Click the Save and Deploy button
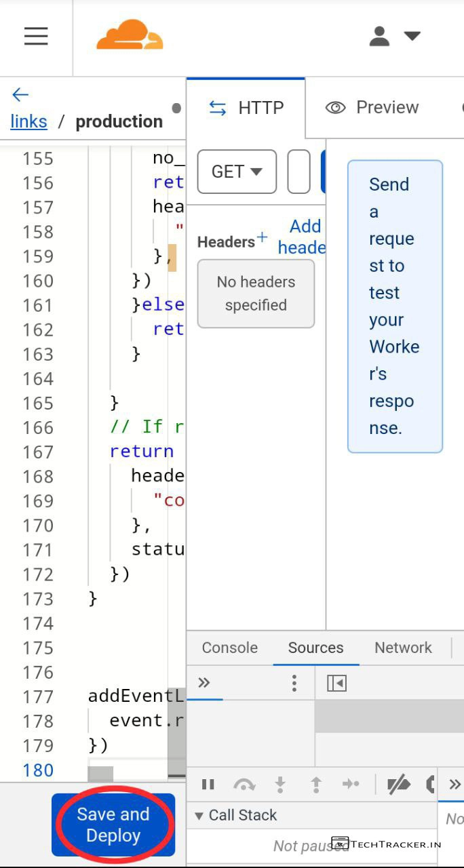The image size is (464, 868). 113,825
